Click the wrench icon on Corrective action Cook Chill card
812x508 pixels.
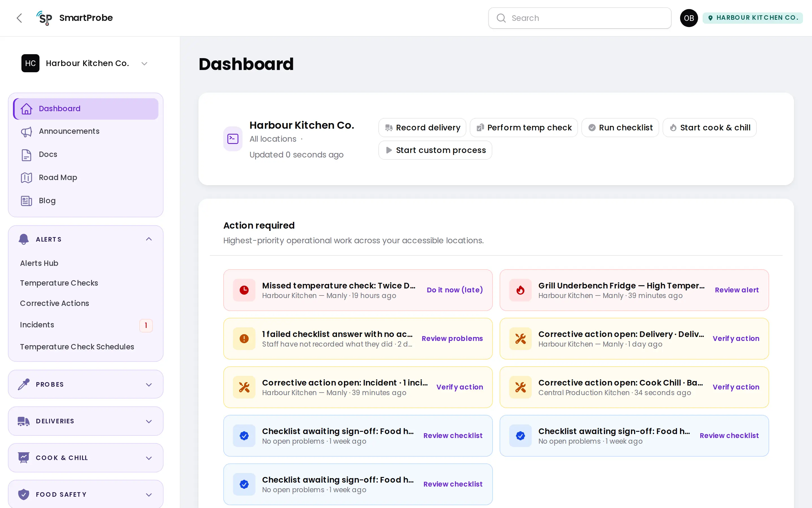point(520,387)
